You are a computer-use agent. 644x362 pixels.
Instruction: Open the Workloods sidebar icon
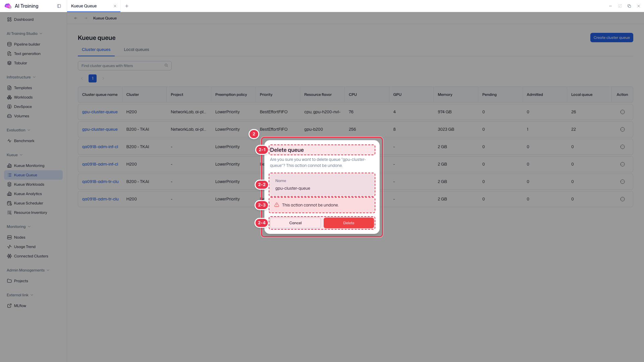pos(9,97)
